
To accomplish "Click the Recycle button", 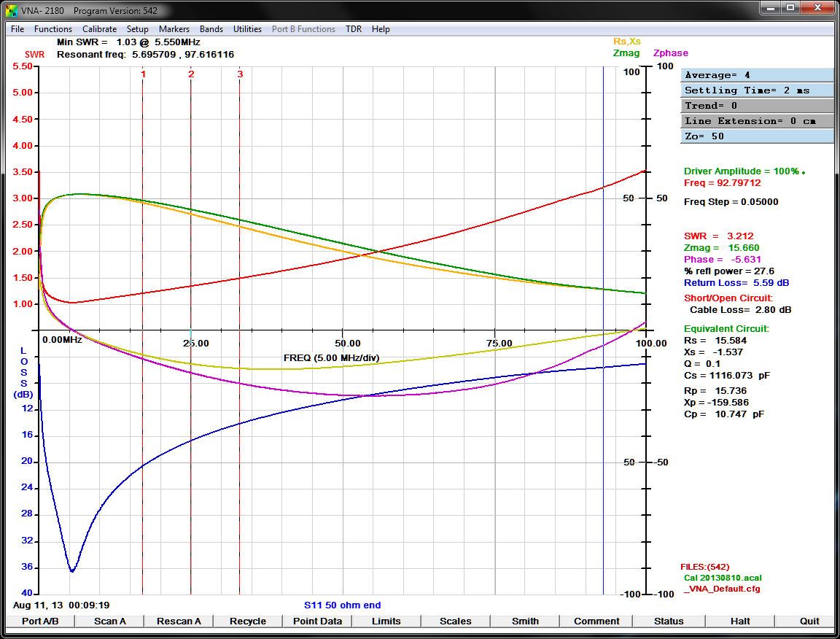I will tap(248, 621).
